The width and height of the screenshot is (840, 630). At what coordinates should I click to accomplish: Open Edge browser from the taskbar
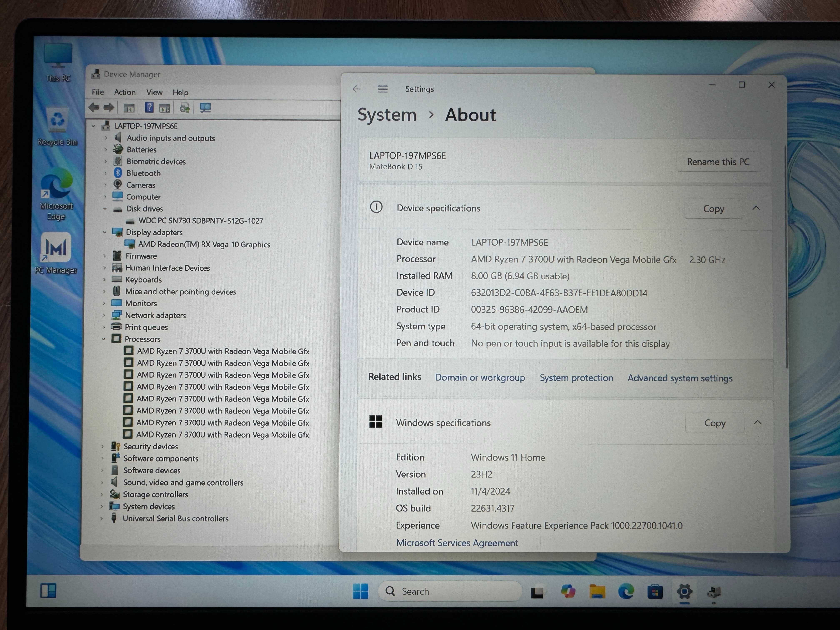click(626, 591)
